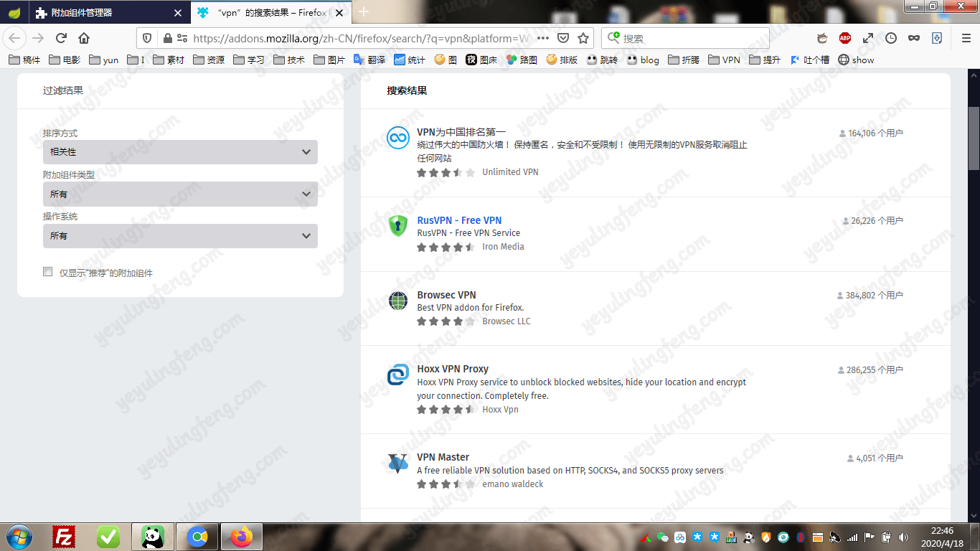Click the RusVPN green shield icon
980x551 pixels.
coord(397,225)
